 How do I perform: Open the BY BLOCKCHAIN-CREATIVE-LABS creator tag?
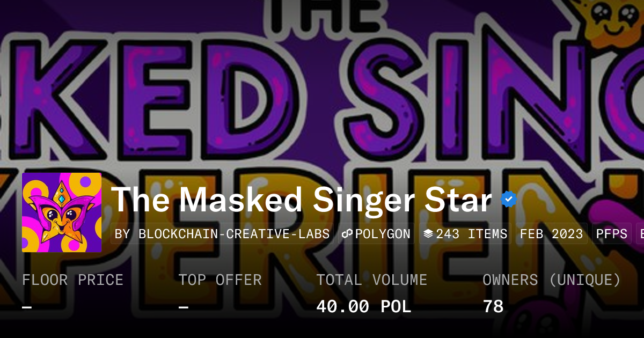222,234
